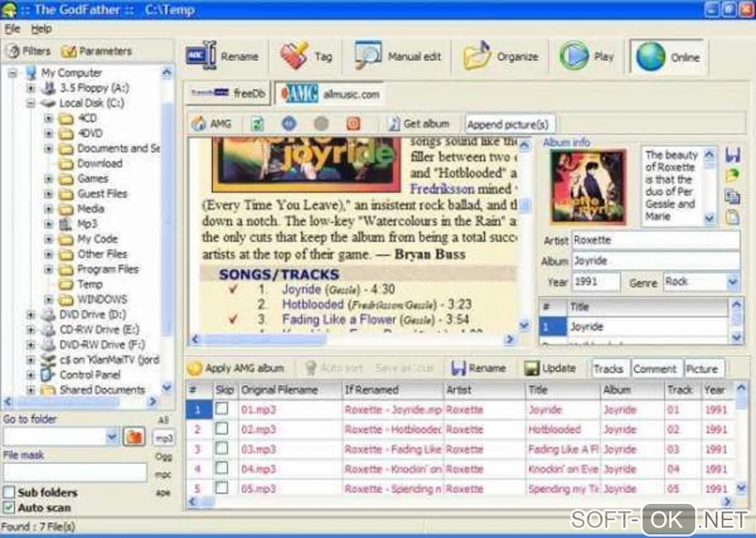Click the green arrow icon beside album info

click(732, 176)
